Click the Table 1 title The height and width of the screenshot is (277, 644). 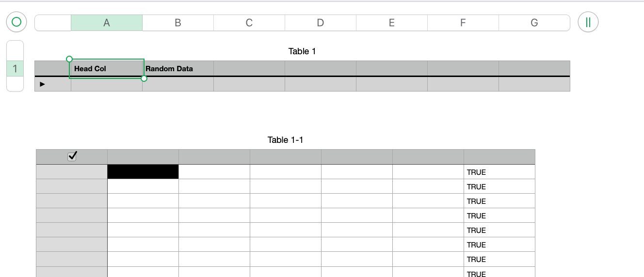302,51
